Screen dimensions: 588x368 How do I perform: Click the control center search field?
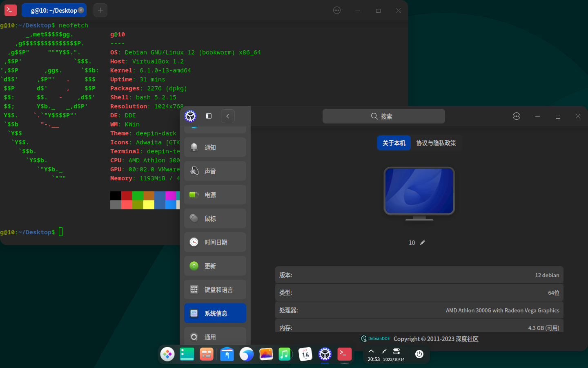coord(384,116)
